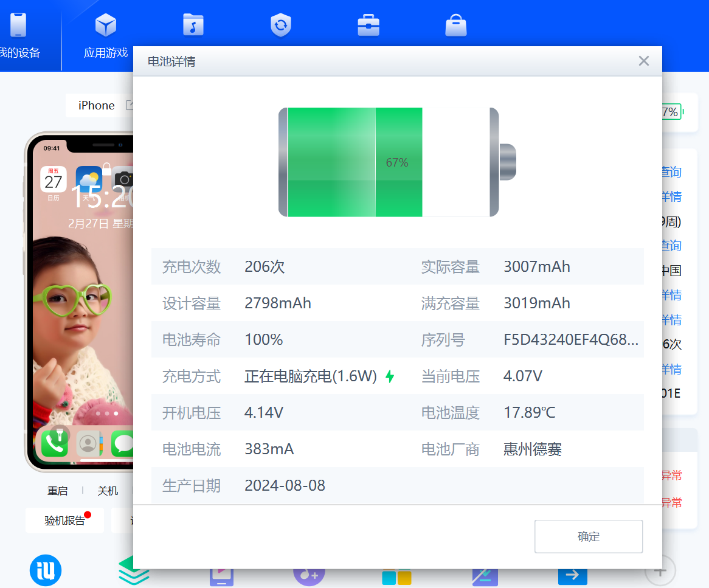Image resolution: width=709 pixels, height=588 pixels.
Task: Click the edit icon beside iPhone name
Action: (129, 105)
